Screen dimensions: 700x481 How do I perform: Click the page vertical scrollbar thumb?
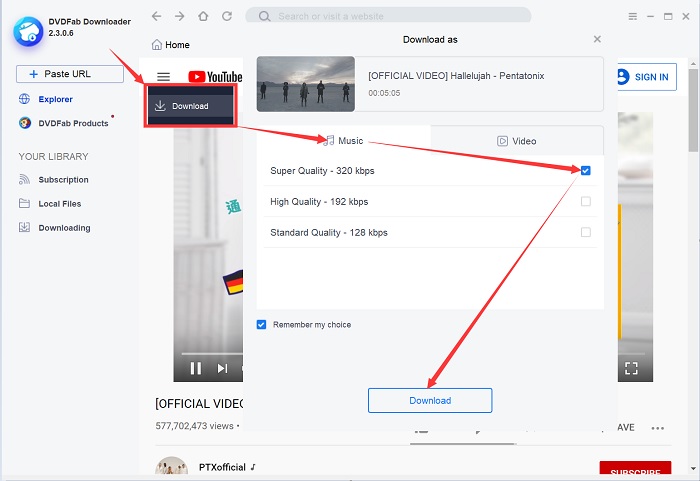[x=693, y=110]
